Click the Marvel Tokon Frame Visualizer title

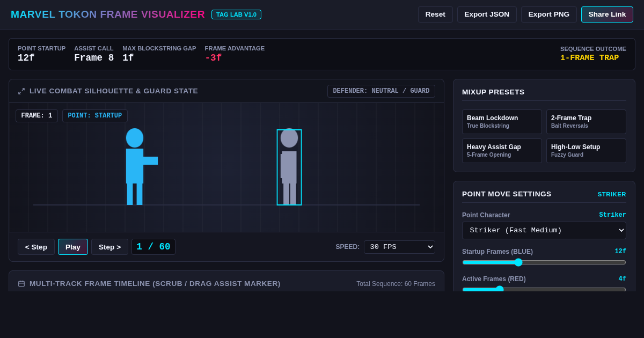pos(108,14)
